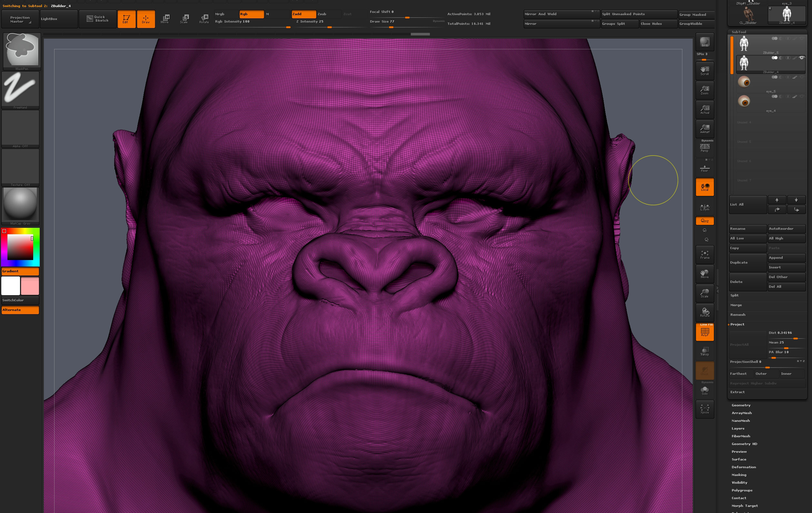Click the white main color swatch

click(11, 286)
